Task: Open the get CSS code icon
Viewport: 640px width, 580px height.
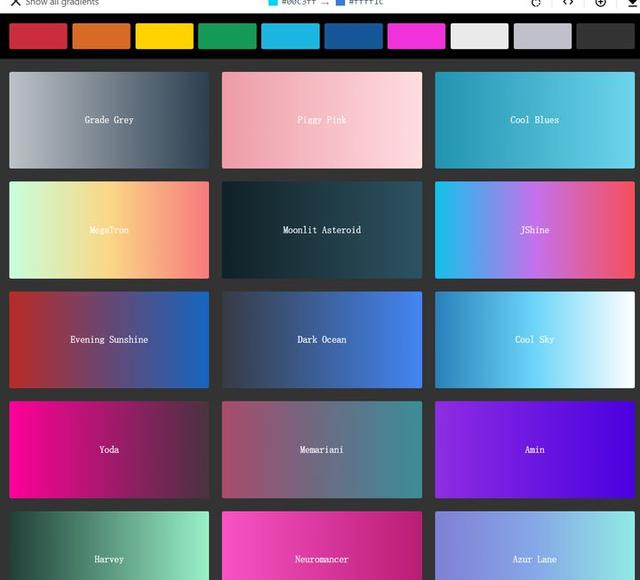Action: coord(568,2)
